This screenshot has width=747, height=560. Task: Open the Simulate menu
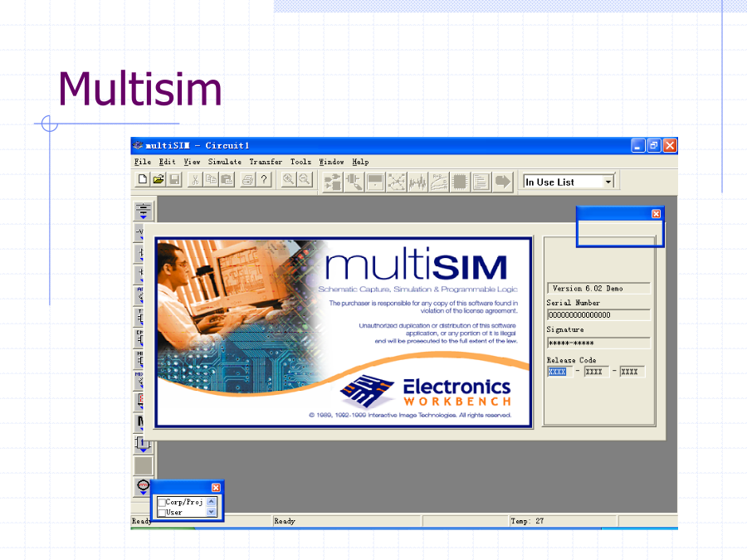[x=224, y=162]
